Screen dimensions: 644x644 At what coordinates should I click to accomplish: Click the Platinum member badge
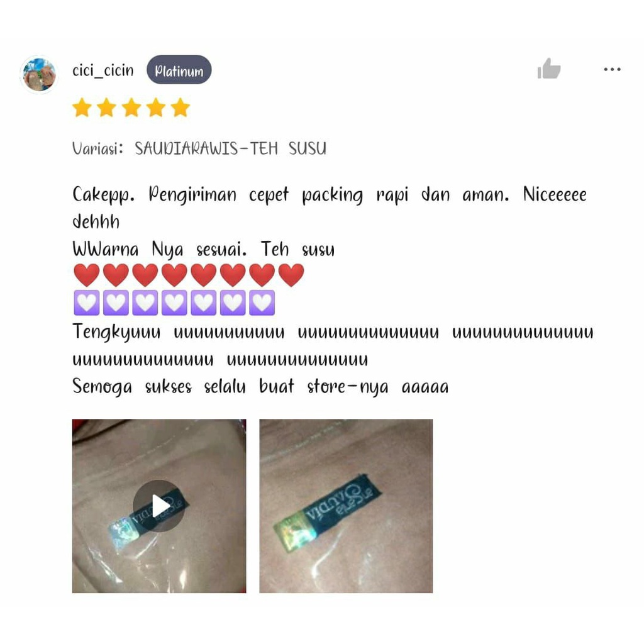click(x=179, y=70)
